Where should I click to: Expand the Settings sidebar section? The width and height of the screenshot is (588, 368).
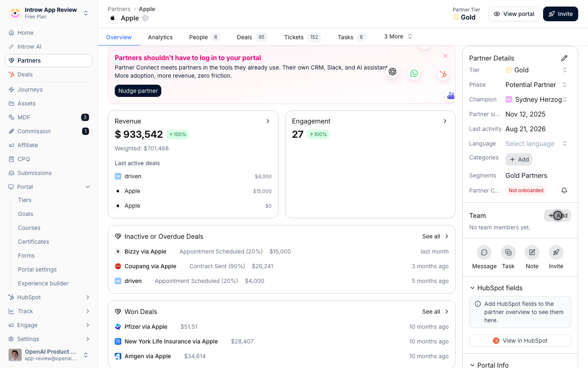tap(88, 339)
